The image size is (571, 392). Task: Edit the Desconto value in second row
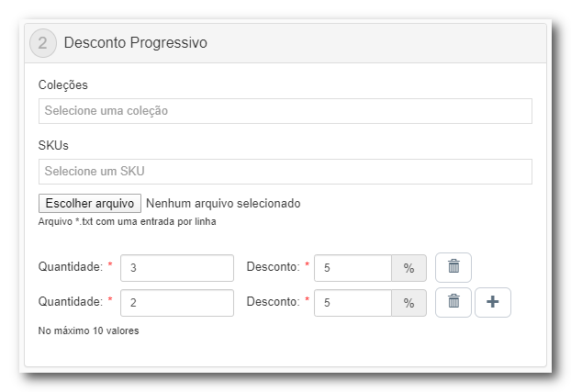pyautogui.click(x=353, y=303)
